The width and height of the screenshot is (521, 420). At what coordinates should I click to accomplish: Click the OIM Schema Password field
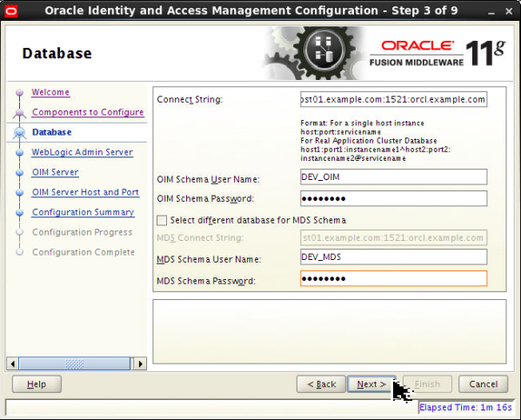[393, 198]
